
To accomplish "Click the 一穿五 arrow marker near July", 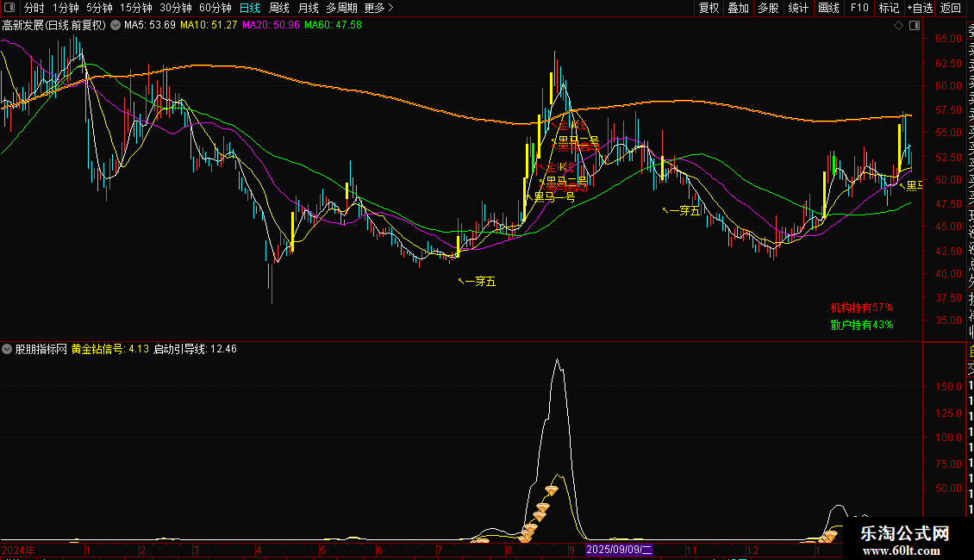I will click(x=477, y=281).
